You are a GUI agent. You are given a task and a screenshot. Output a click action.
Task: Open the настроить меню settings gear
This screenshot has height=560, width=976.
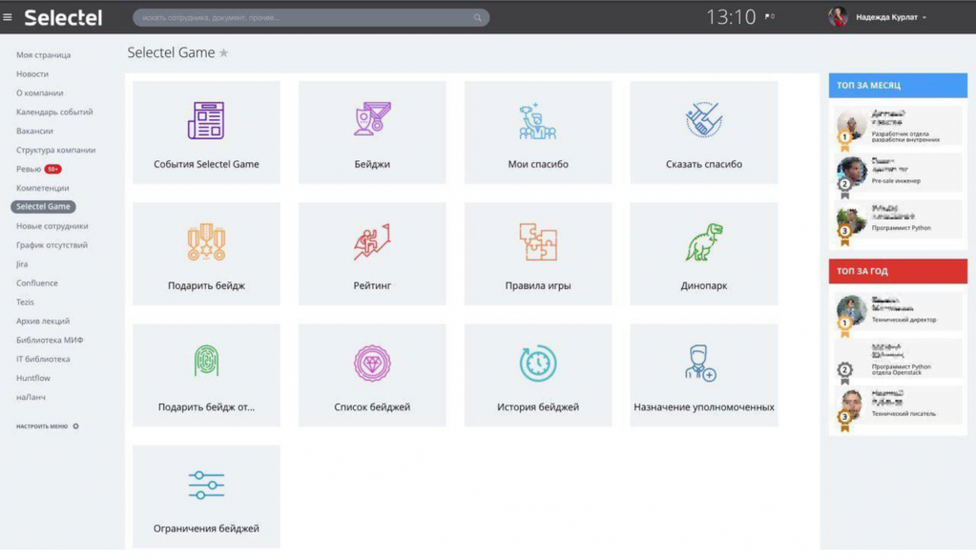(x=76, y=426)
